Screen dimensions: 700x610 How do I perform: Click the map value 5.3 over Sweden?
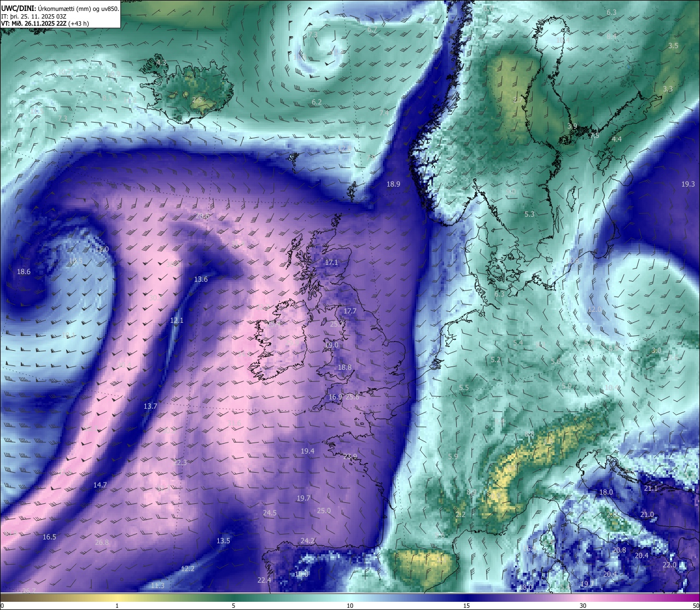pyautogui.click(x=529, y=214)
